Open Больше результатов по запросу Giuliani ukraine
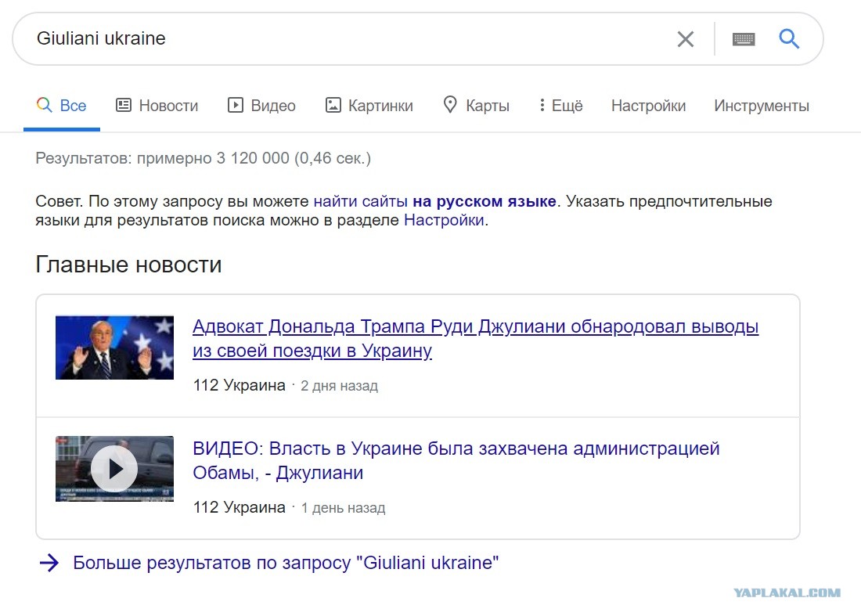This screenshot has height=616, width=861. tap(286, 563)
